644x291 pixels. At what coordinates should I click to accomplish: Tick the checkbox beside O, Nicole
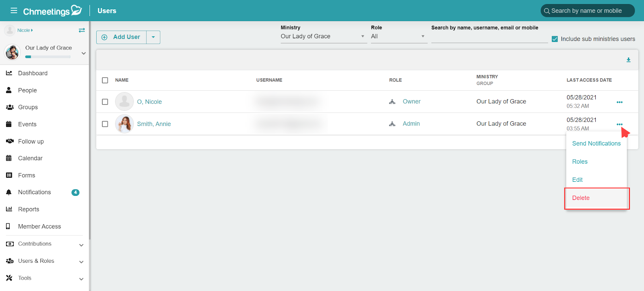105,102
